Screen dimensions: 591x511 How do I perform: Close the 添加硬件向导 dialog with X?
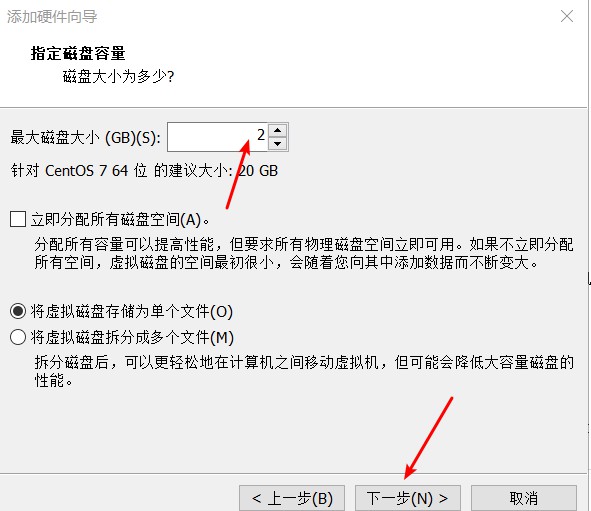[567, 16]
